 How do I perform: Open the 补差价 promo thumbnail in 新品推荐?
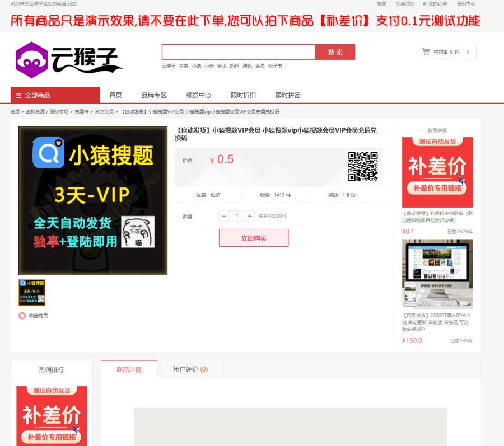[437, 172]
